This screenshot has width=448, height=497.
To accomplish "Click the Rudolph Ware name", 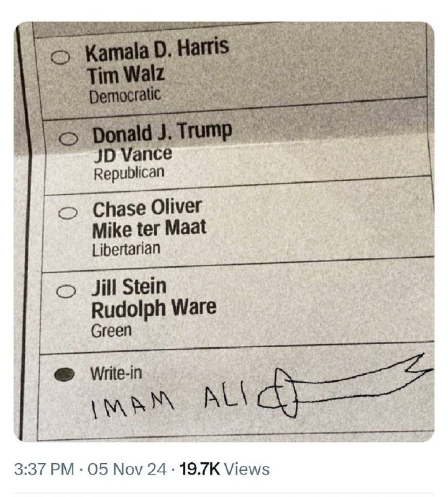I will pos(153,308).
